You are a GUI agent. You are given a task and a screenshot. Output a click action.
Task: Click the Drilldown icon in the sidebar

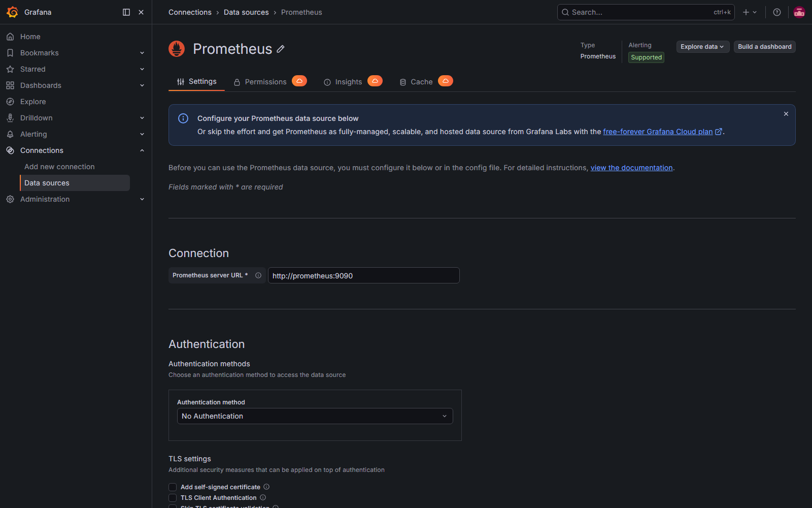click(x=10, y=118)
